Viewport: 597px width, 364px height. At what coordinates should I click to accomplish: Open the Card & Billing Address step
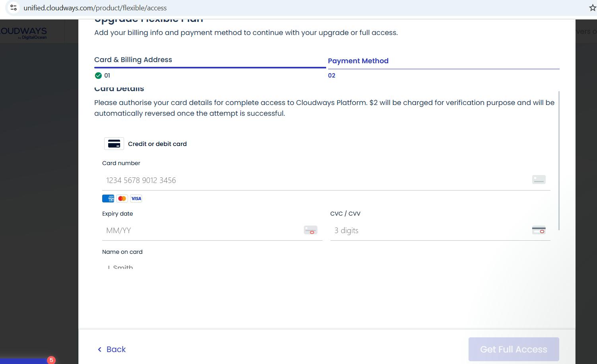point(133,60)
